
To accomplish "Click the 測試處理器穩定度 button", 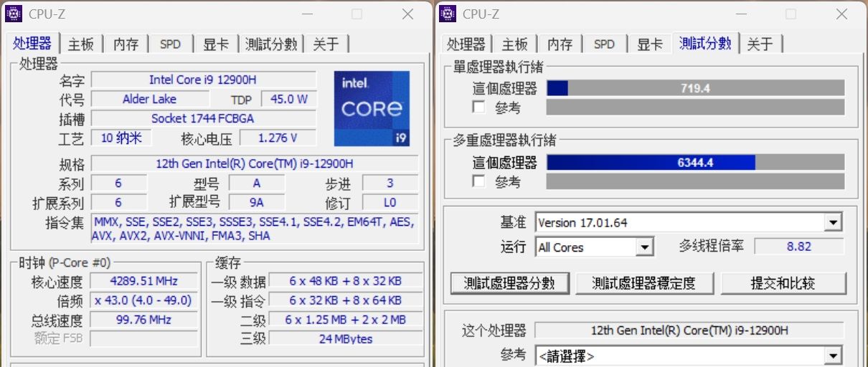I will click(643, 283).
